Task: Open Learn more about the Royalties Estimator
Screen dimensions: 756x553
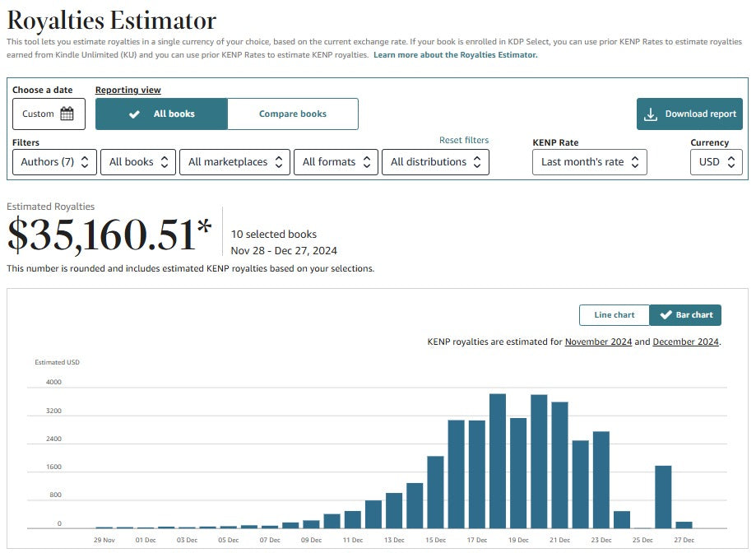Action: 455,55
